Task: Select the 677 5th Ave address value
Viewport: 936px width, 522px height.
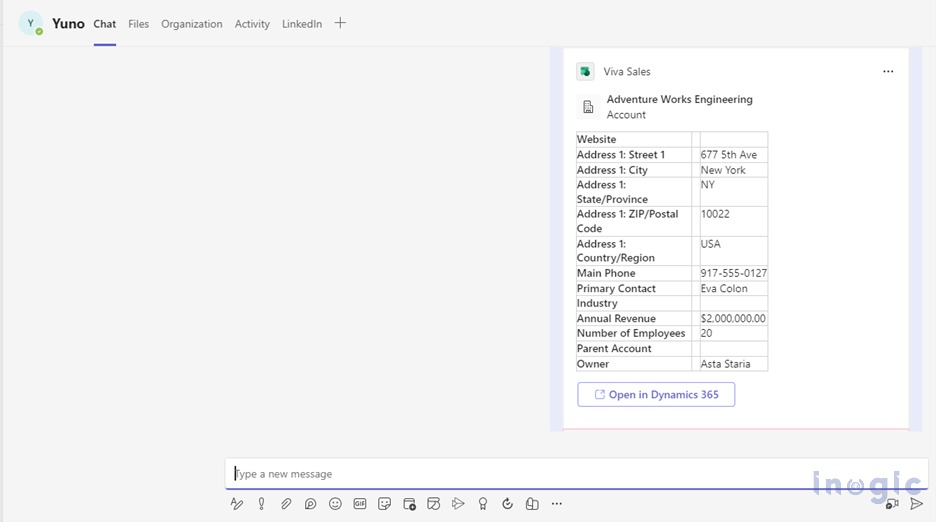Action: pos(729,155)
